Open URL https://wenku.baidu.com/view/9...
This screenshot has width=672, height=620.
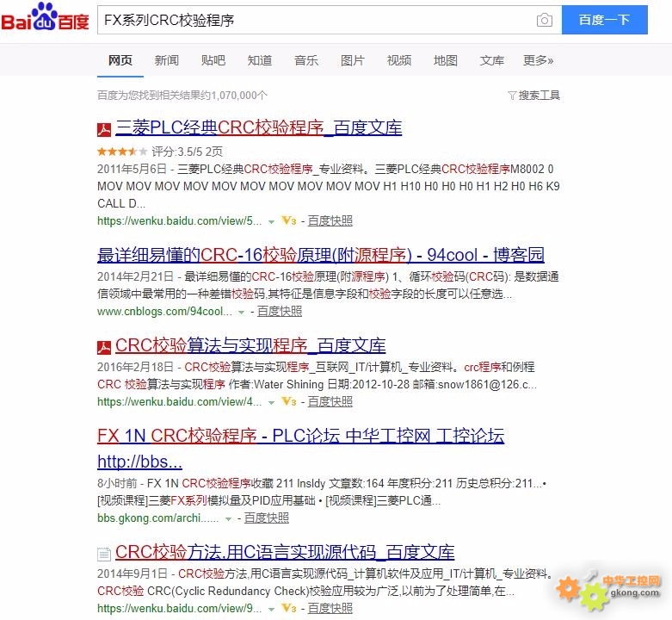pos(179,609)
